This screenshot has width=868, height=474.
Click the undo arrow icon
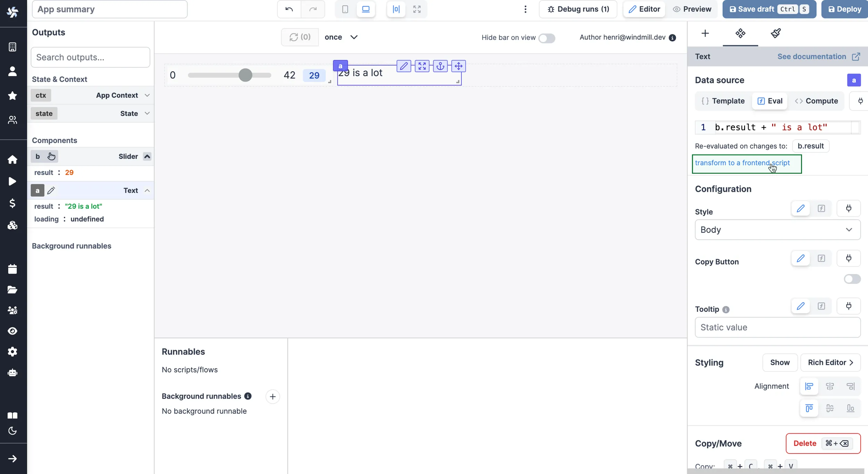pyautogui.click(x=289, y=9)
